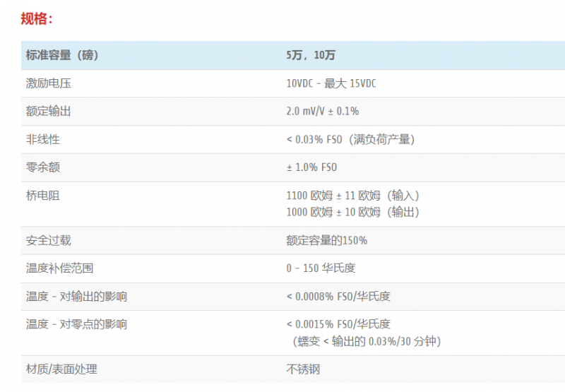
Task: Select the 激励电压 row label
Action: click(x=49, y=83)
